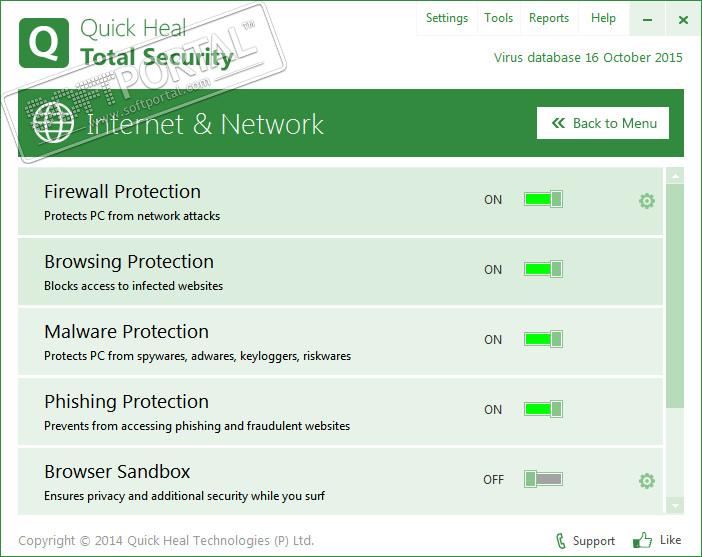Viewport: 702px width, 557px height.
Task: Open the Reports menu
Action: (x=549, y=18)
